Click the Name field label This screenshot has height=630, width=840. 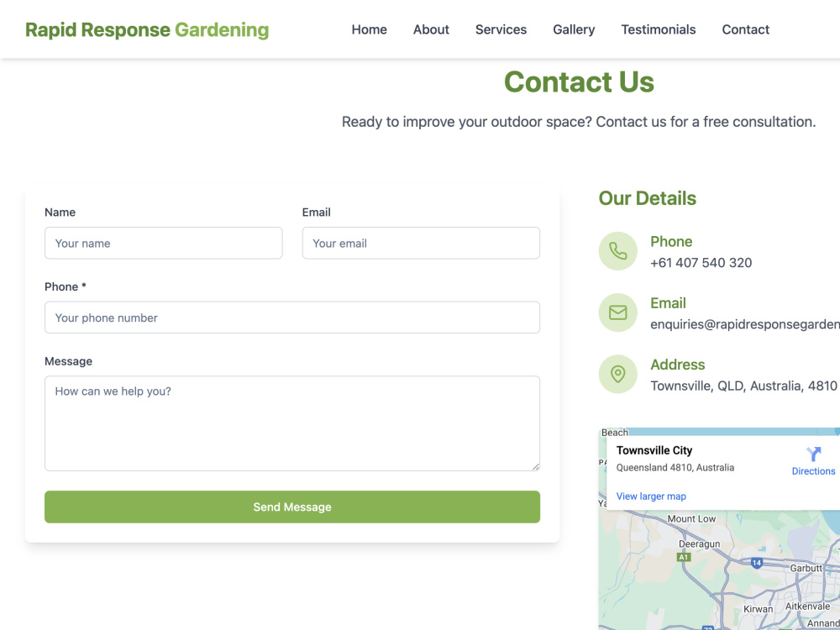point(60,213)
